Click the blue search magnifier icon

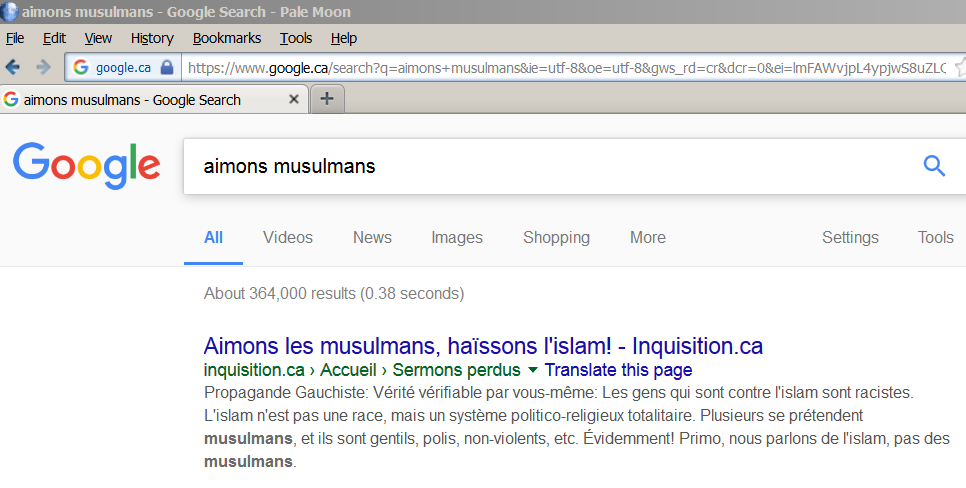click(934, 166)
